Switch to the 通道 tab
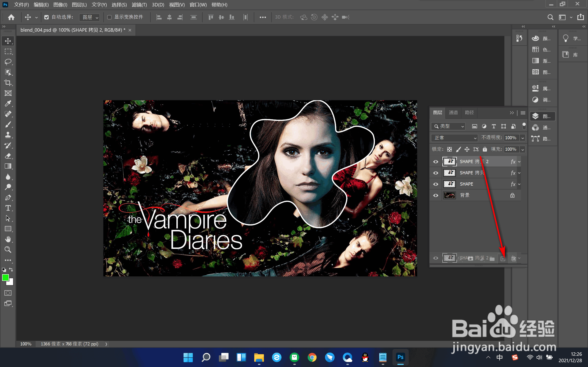The width and height of the screenshot is (588, 367). click(x=453, y=113)
